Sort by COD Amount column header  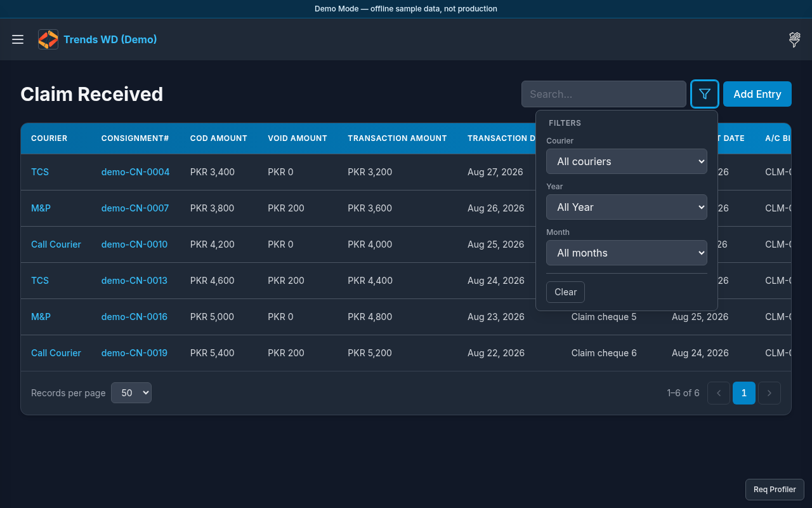(219, 138)
